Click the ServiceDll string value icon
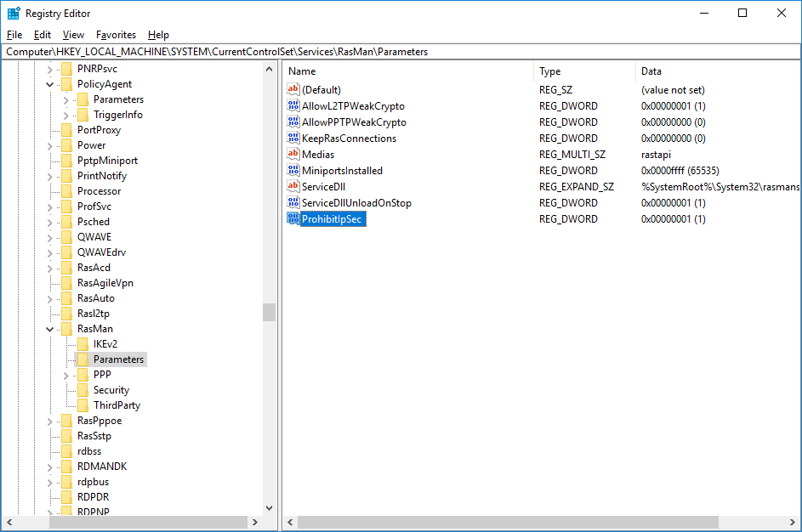 tap(293, 186)
